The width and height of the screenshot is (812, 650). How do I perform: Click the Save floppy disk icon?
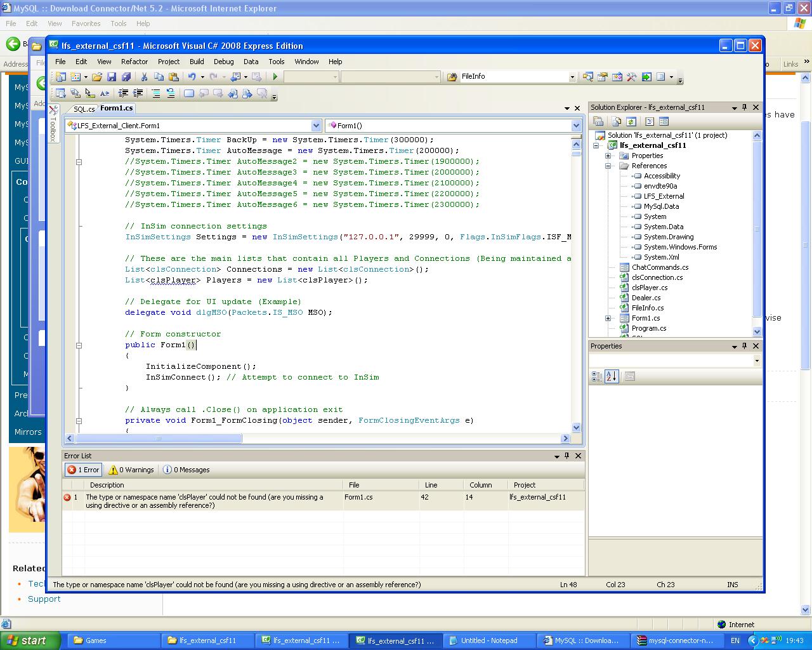click(x=112, y=77)
